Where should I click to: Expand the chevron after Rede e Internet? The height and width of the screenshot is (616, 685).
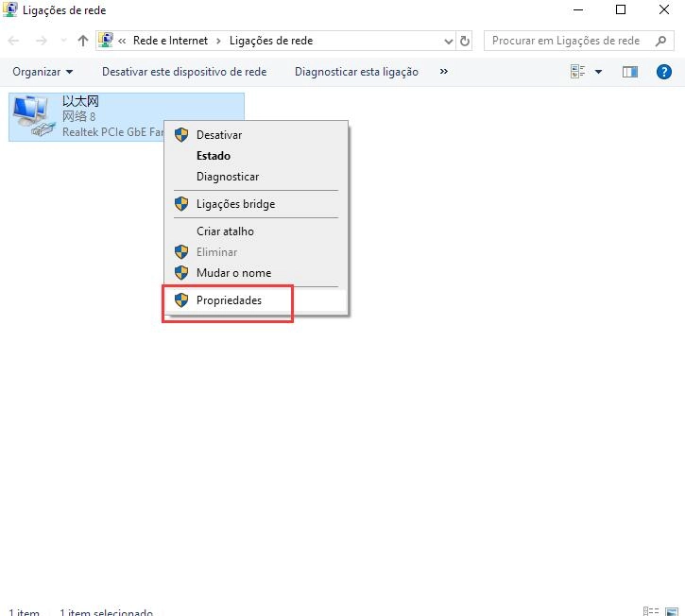[218, 41]
